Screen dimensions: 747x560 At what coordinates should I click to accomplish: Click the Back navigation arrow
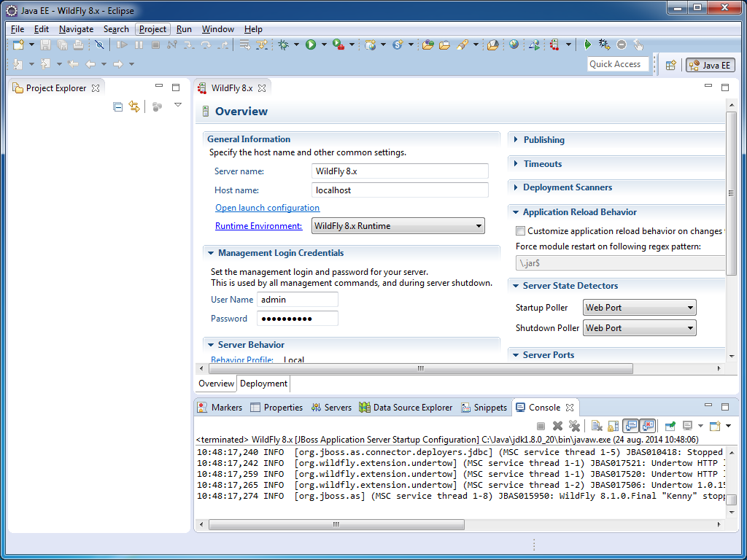pyautogui.click(x=90, y=64)
